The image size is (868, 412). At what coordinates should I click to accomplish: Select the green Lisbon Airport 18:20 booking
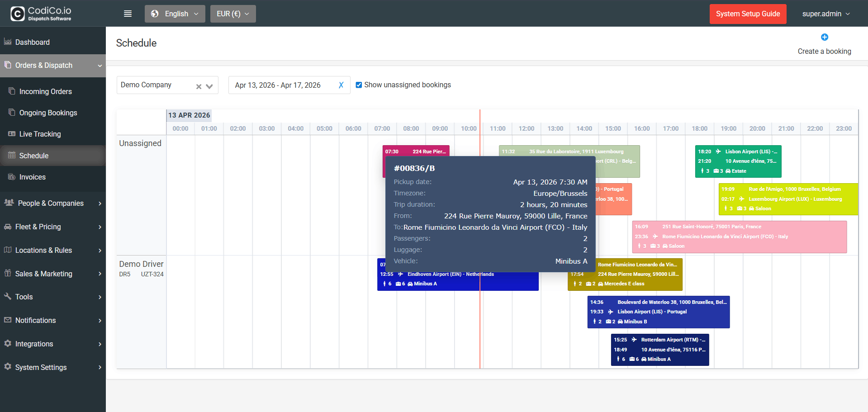coord(738,161)
